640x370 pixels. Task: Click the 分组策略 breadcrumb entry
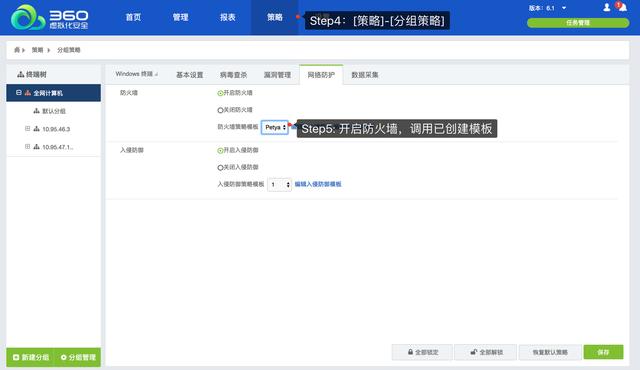pyautogui.click(x=69, y=50)
